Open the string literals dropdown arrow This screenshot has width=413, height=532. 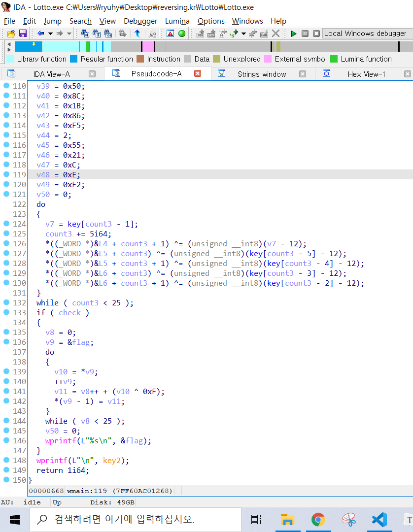[243, 34]
